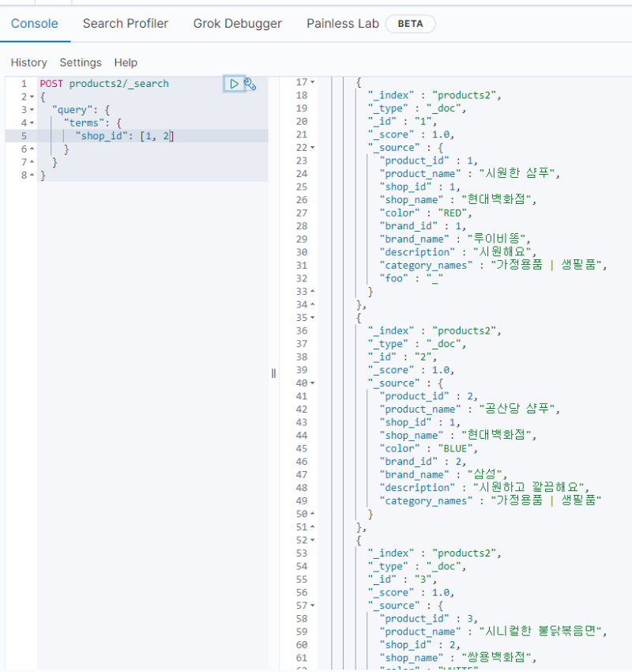Collapse the response object at line 17
Screen dimensions: 632x672
tap(312, 82)
